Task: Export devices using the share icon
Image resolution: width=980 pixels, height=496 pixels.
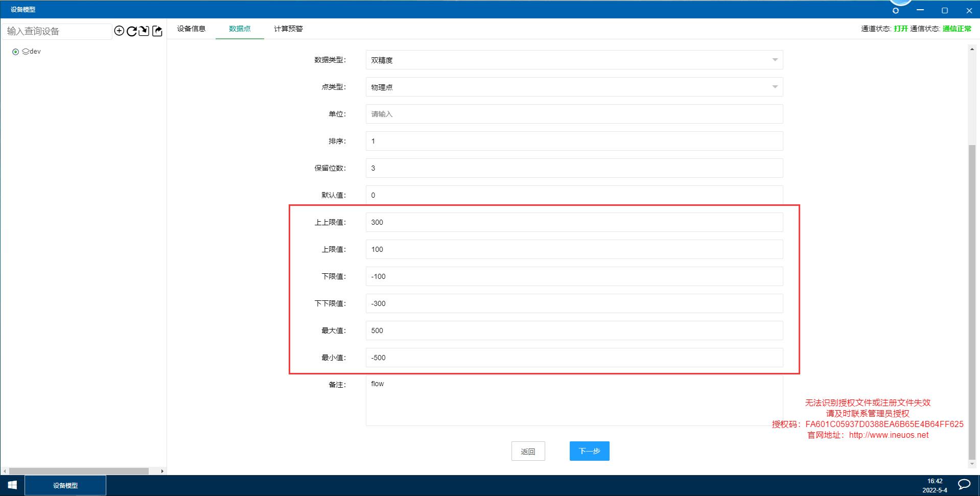Action: point(157,31)
